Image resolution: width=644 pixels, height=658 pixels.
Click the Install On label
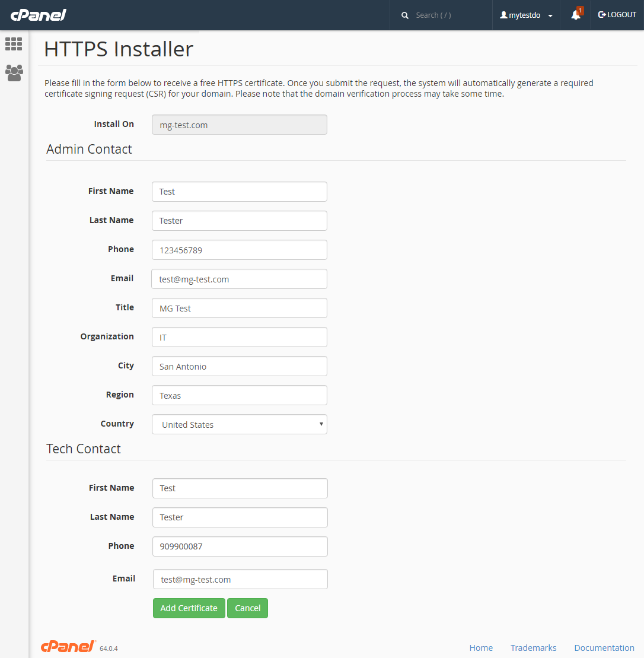pyautogui.click(x=114, y=124)
